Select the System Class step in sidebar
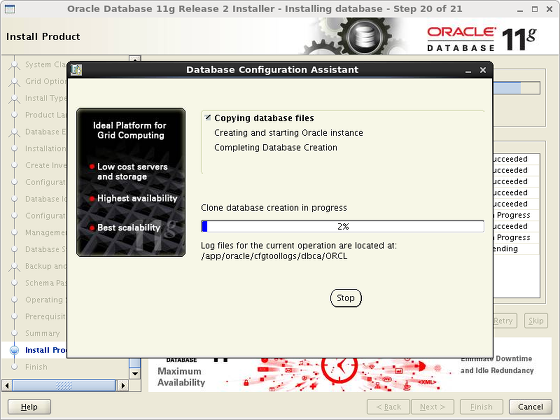 (x=45, y=64)
